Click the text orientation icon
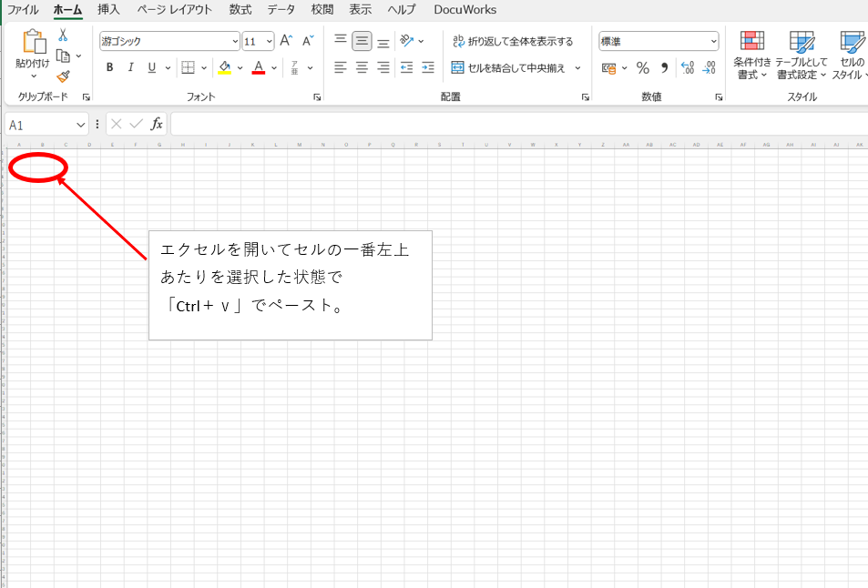 [x=407, y=40]
